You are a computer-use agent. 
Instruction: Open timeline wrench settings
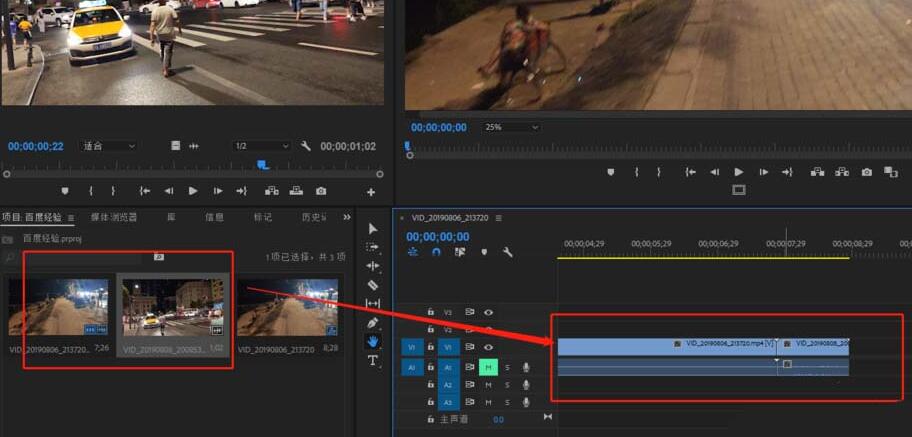(508, 253)
